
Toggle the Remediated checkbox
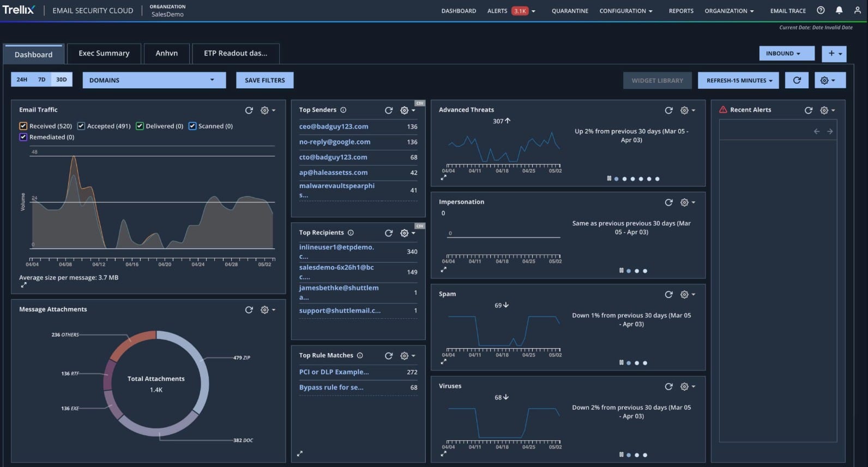point(23,137)
